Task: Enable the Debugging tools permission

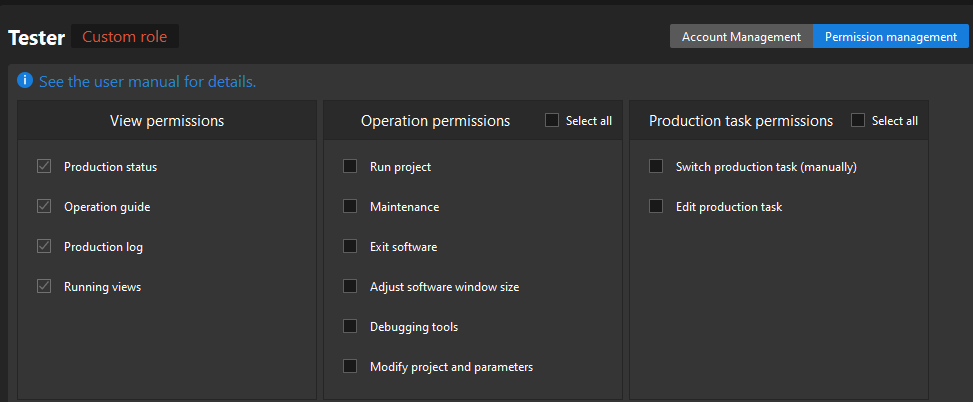Action: click(350, 327)
